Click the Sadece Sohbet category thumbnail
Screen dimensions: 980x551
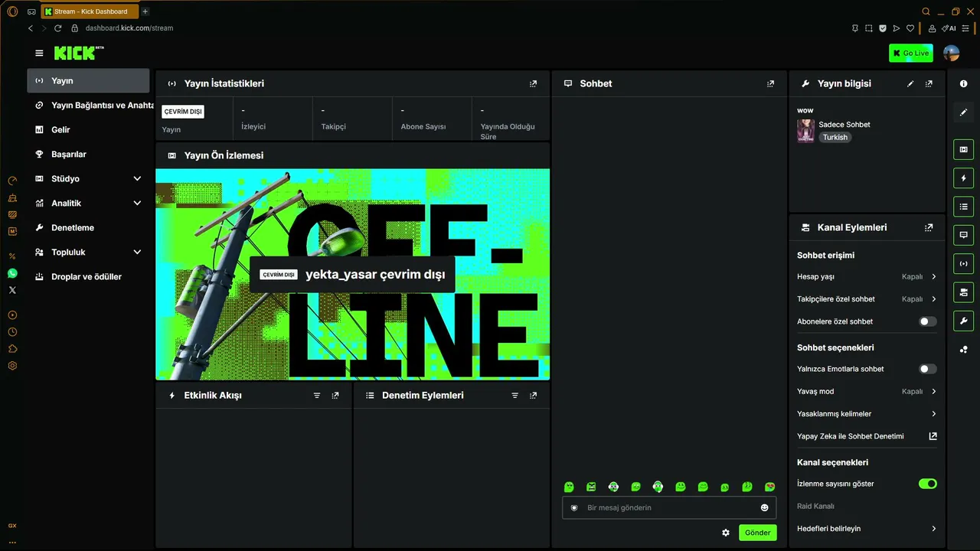805,131
